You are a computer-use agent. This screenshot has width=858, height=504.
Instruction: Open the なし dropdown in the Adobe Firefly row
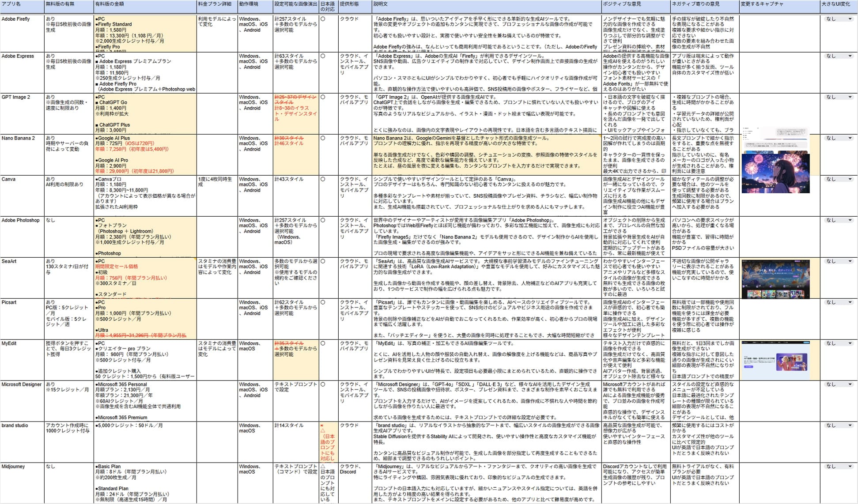[x=839, y=19]
